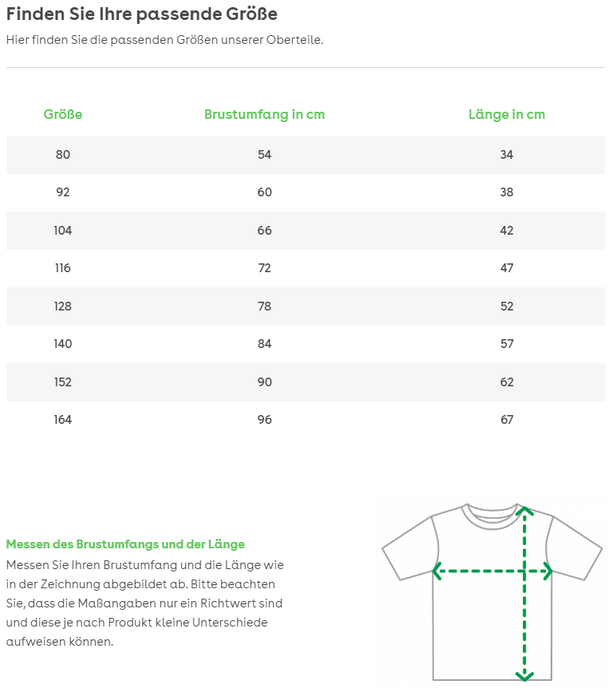612x700 pixels.
Task: Click the length value 67 cell
Action: coord(506,420)
